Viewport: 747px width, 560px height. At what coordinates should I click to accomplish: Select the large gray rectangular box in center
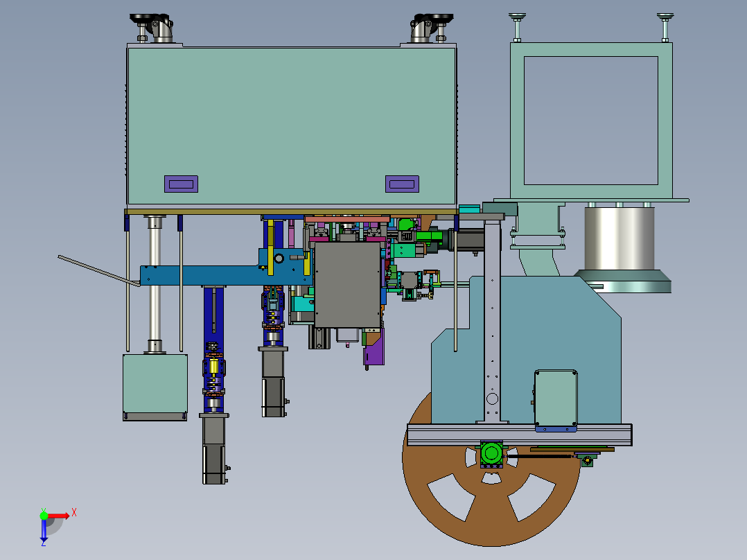pos(348,285)
